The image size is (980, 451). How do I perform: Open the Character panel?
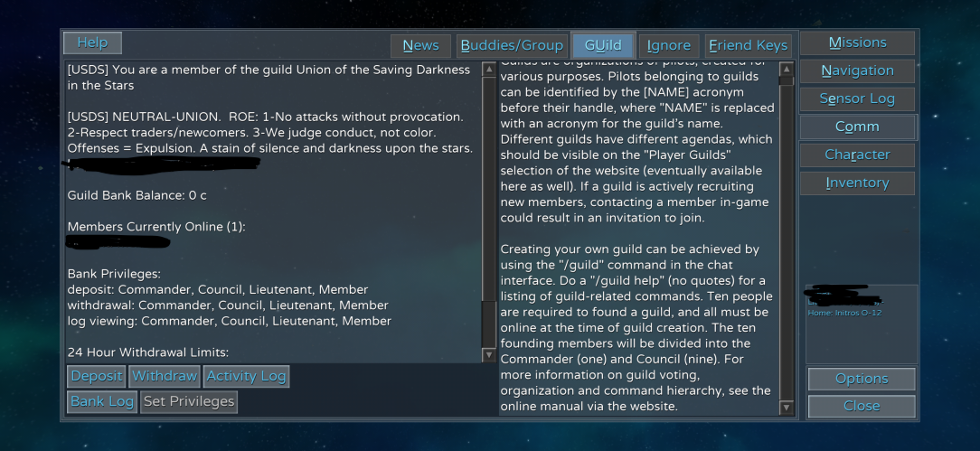[857, 155]
